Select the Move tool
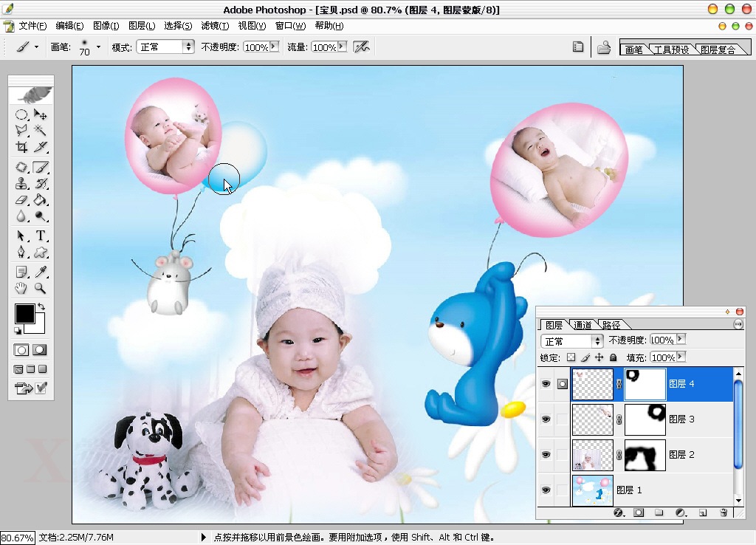The image size is (756, 545). tap(41, 114)
